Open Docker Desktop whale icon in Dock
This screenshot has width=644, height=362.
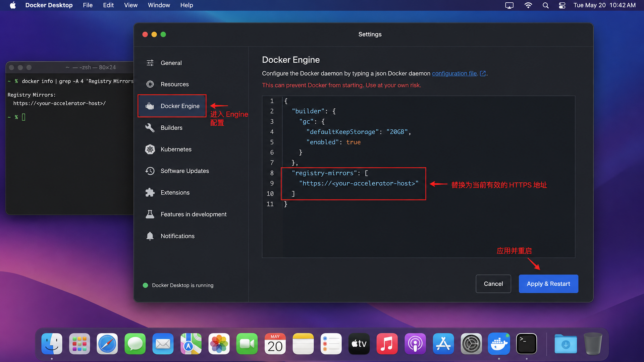[499, 344]
